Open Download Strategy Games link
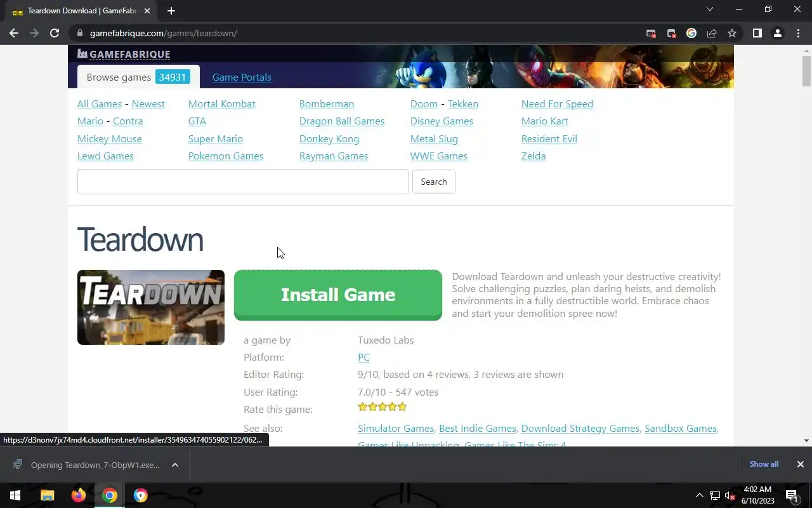Viewport: 812px width, 508px height. point(580,429)
